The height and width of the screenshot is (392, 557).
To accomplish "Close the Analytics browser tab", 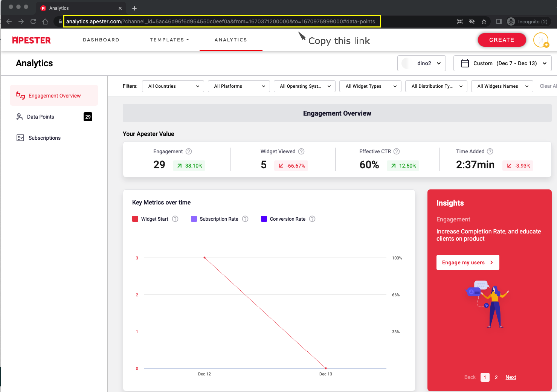I will point(120,8).
